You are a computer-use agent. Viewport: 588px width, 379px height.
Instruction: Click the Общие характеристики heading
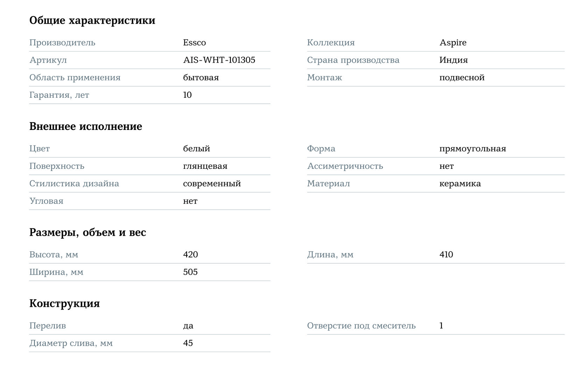[92, 20]
